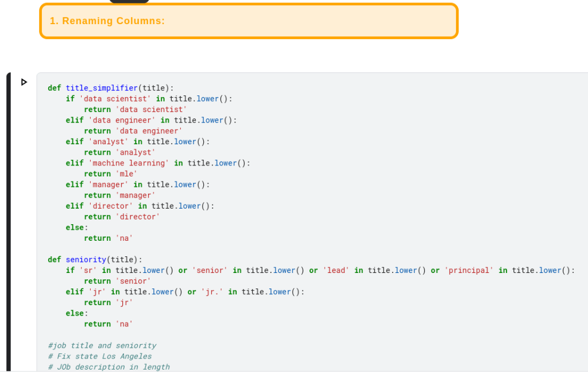The image size is (588, 377).
Task: Run the title_simplifier code cell
Action: pos(24,82)
